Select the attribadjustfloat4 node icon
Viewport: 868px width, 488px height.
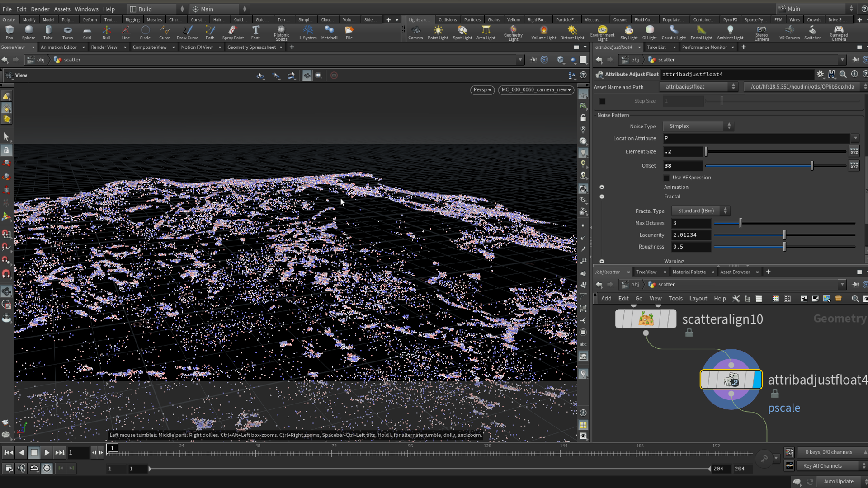click(731, 380)
